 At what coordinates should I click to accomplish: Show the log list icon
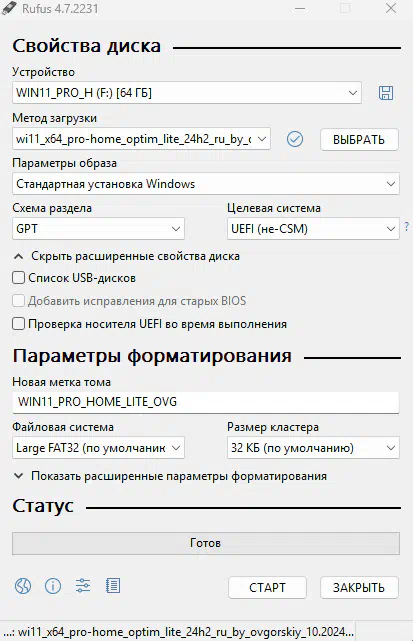click(x=113, y=586)
